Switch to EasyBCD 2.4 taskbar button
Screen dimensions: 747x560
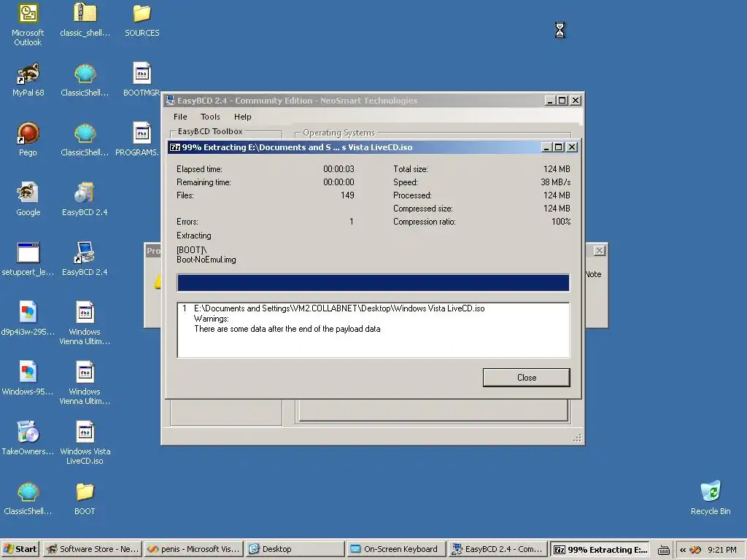(x=498, y=549)
